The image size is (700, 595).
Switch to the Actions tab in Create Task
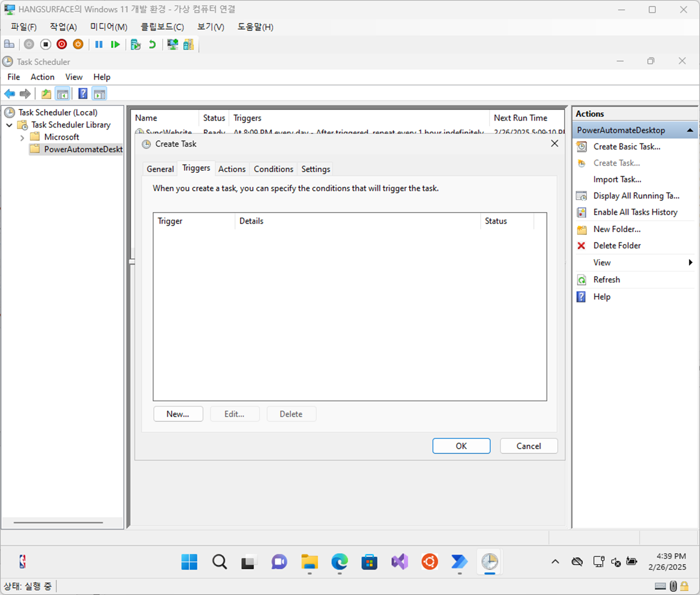232,169
